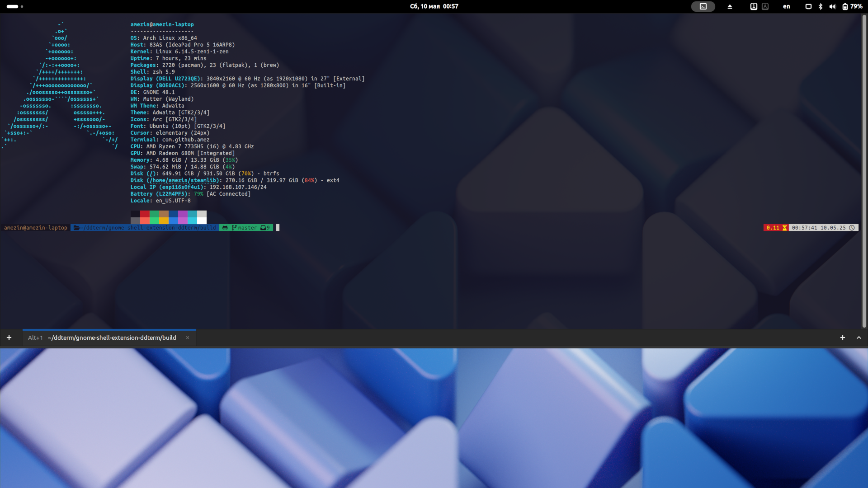Viewport: 868px width, 488px height.
Task: Click the 'WM Theme: Adwaita' line
Action: 157,106
